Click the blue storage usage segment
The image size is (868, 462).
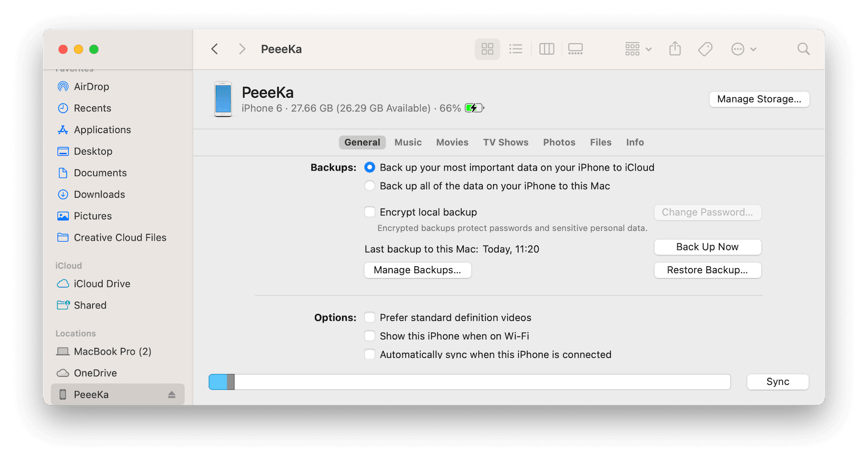coord(218,382)
